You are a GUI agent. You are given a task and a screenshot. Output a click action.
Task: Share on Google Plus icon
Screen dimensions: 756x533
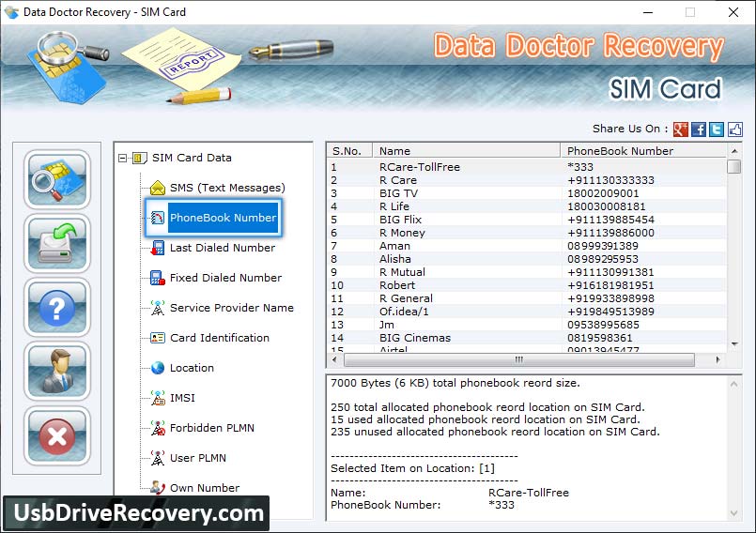[680, 129]
